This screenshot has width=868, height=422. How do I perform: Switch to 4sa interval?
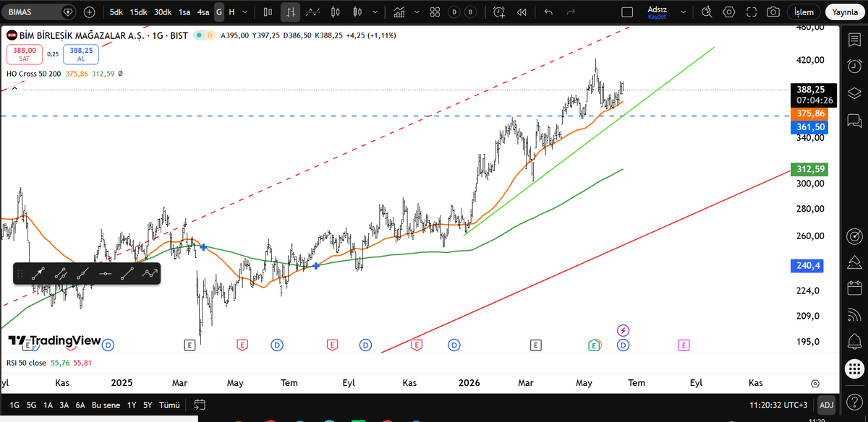[203, 12]
